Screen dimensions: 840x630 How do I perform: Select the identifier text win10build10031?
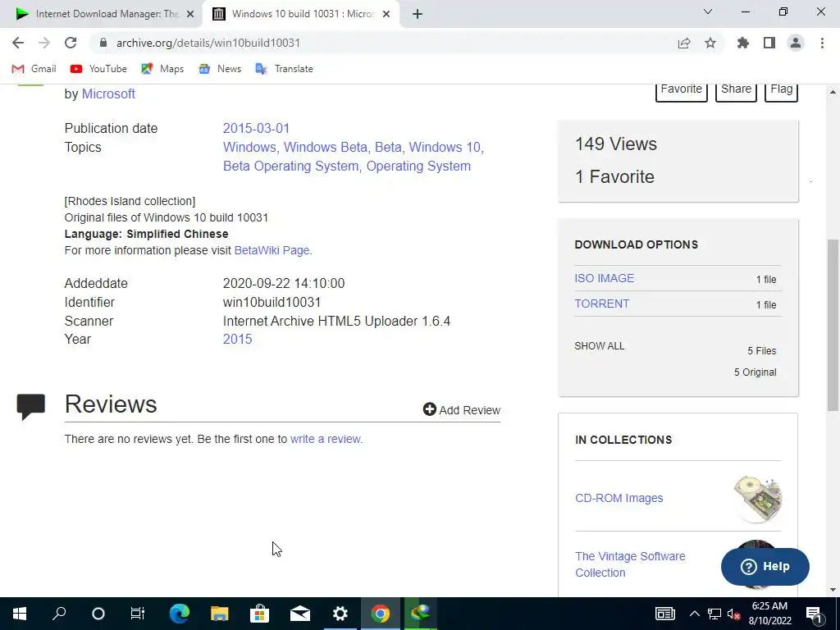point(272,302)
